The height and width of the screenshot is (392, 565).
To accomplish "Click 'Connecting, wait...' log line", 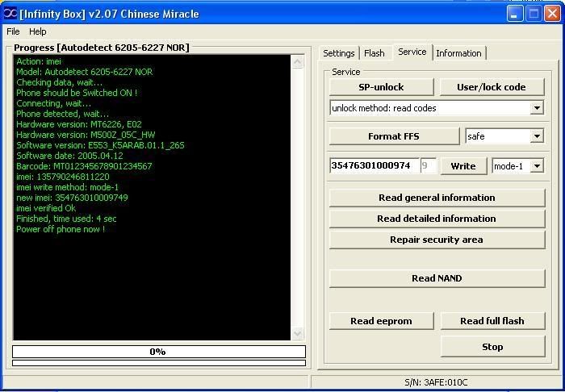I will pyautogui.click(x=54, y=103).
